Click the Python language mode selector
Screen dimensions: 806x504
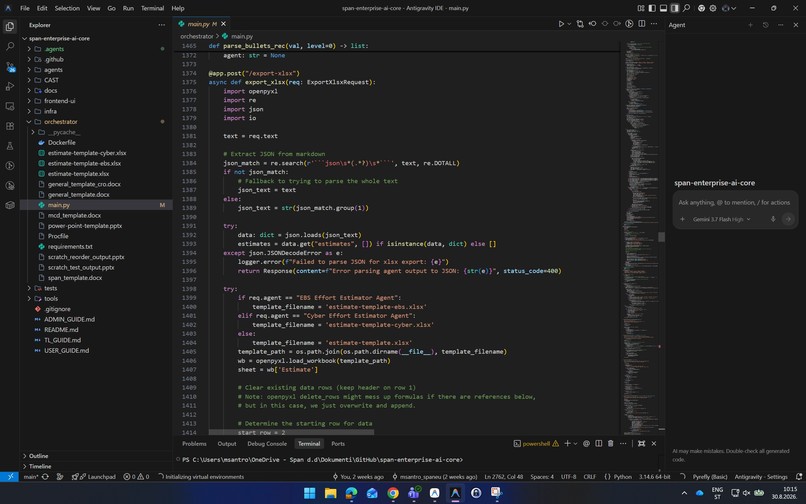coord(622,477)
